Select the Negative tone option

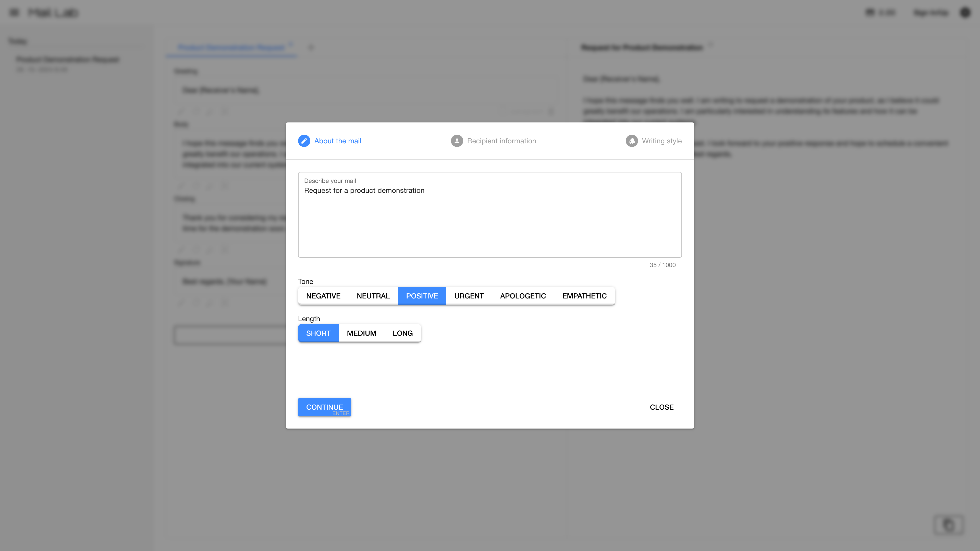[323, 296]
